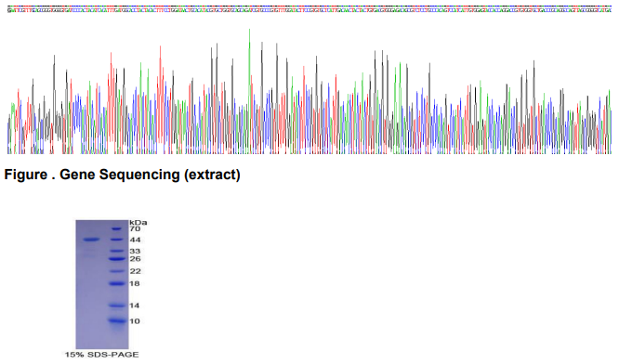Click the 44 kDa marker label
Image resolution: width=619 pixels, height=364 pixels.
(x=135, y=240)
